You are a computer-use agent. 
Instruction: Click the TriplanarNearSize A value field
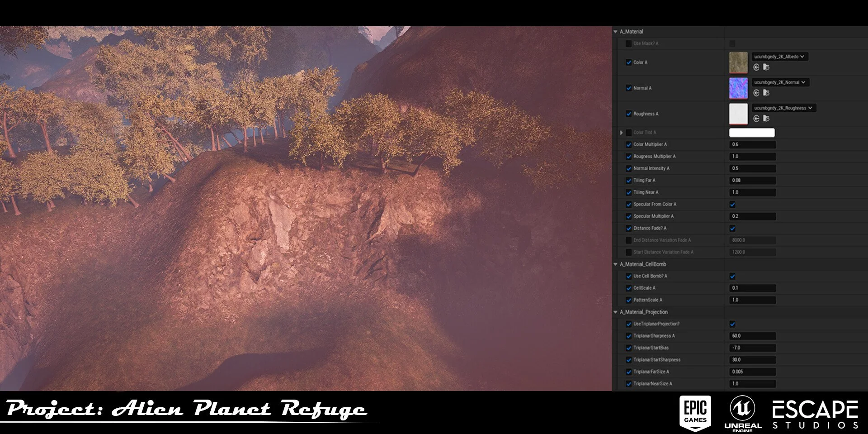753,384
